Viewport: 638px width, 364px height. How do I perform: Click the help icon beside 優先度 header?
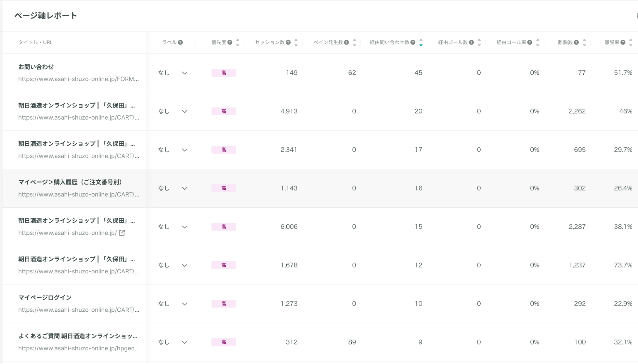[x=230, y=42]
